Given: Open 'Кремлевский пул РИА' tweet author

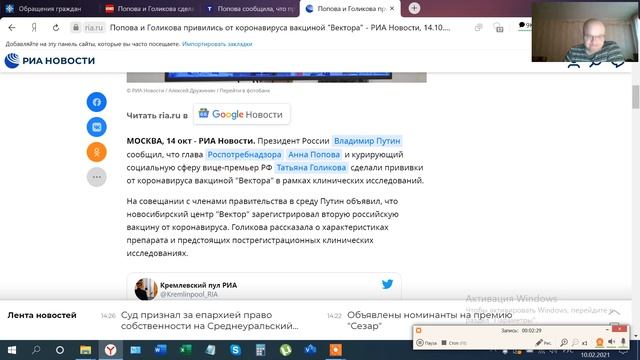Looking at the screenshot, I should 198,285.
